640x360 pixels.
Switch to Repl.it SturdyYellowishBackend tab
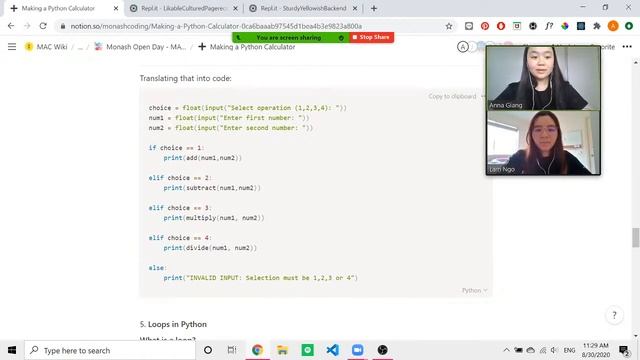coord(303,8)
